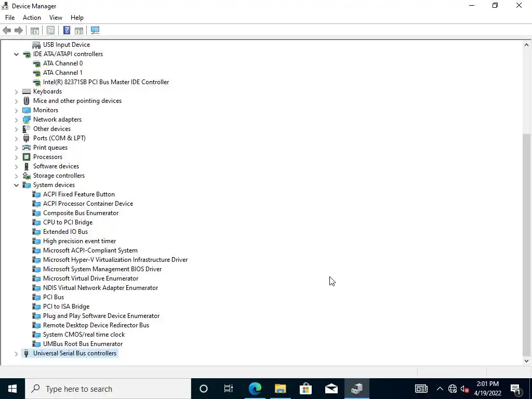Expand the Storage controllers node
The height and width of the screenshot is (399, 532).
(16, 176)
